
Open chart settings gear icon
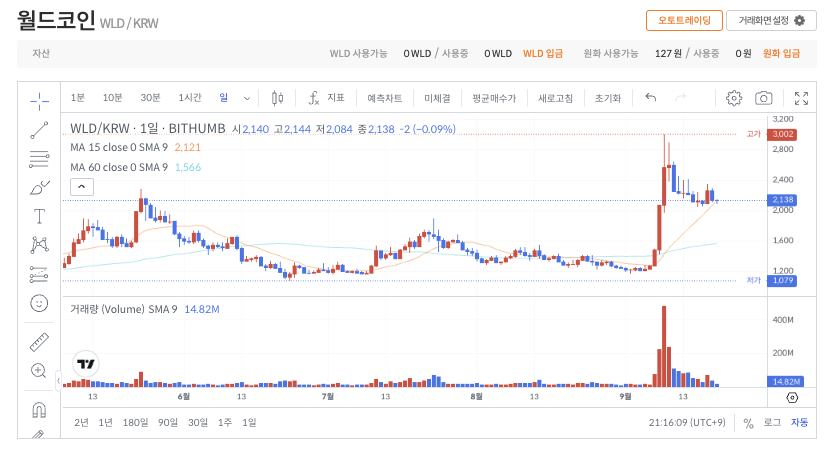click(734, 98)
